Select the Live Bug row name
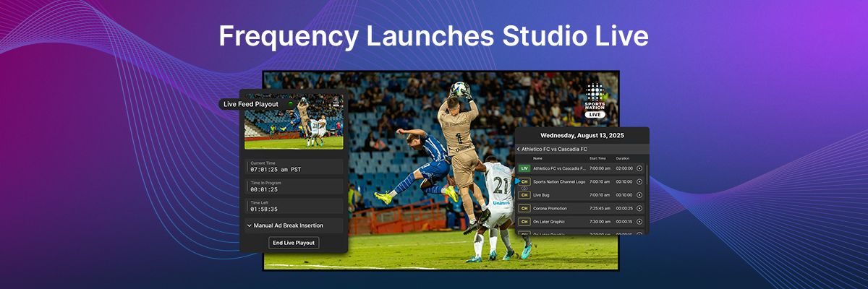The height and width of the screenshot is (289, 868). 542,195
